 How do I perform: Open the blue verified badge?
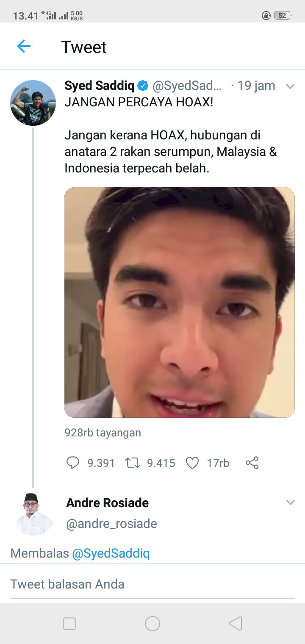143,86
